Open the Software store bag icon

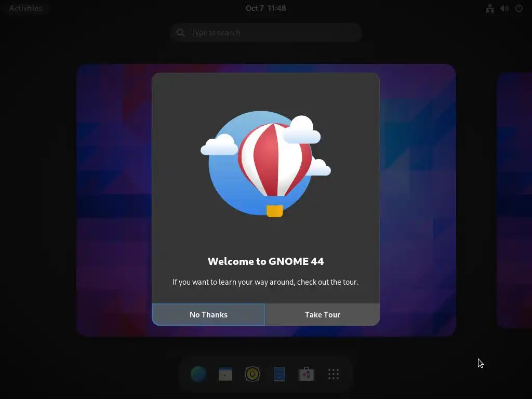tap(307, 374)
